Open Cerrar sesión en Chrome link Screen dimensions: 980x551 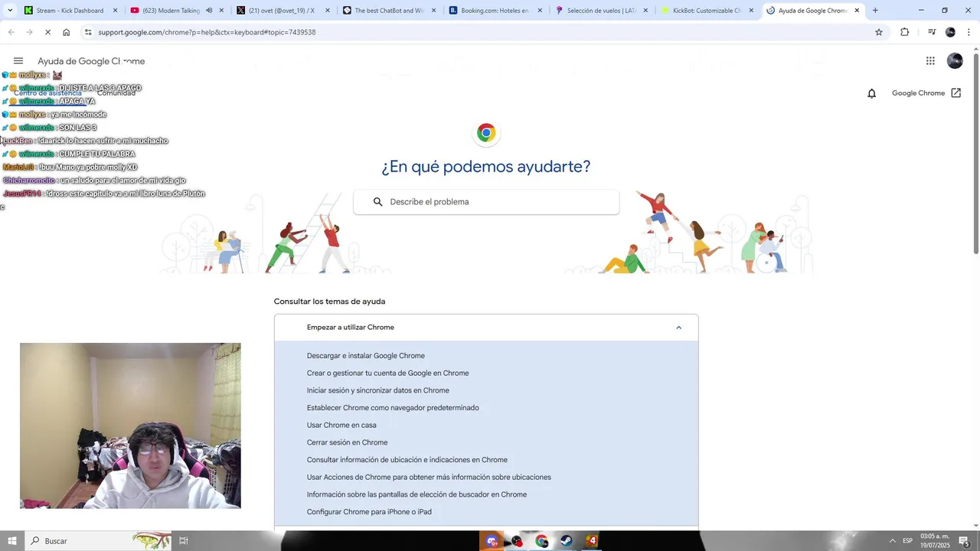(347, 442)
